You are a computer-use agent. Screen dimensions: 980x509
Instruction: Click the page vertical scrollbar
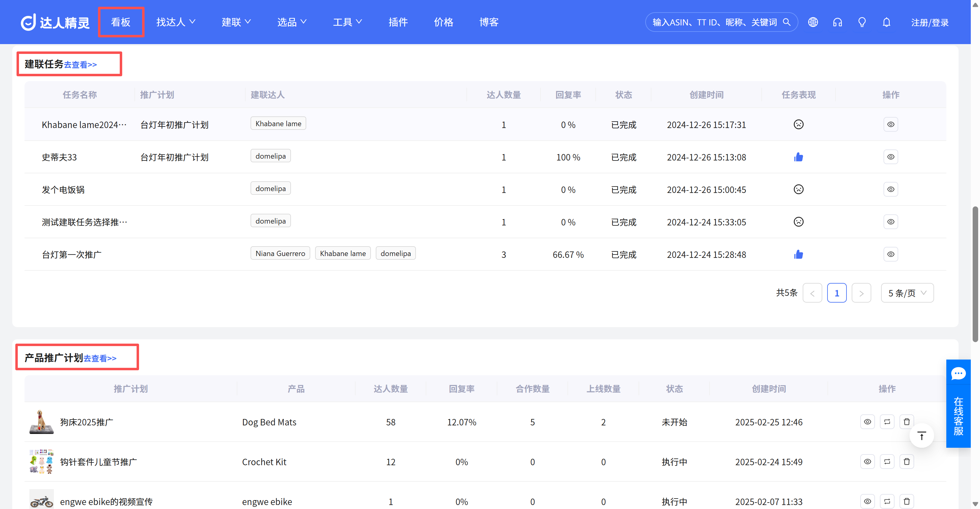click(975, 274)
